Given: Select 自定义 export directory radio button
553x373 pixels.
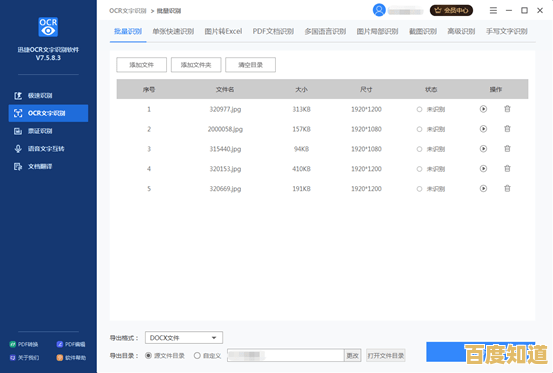Looking at the screenshot, I should pos(197,355).
